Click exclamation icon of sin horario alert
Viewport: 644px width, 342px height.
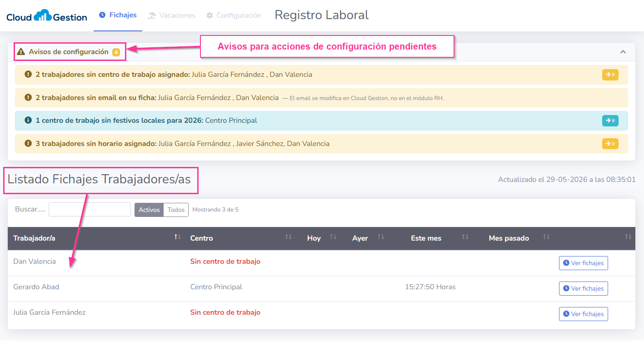click(28, 143)
